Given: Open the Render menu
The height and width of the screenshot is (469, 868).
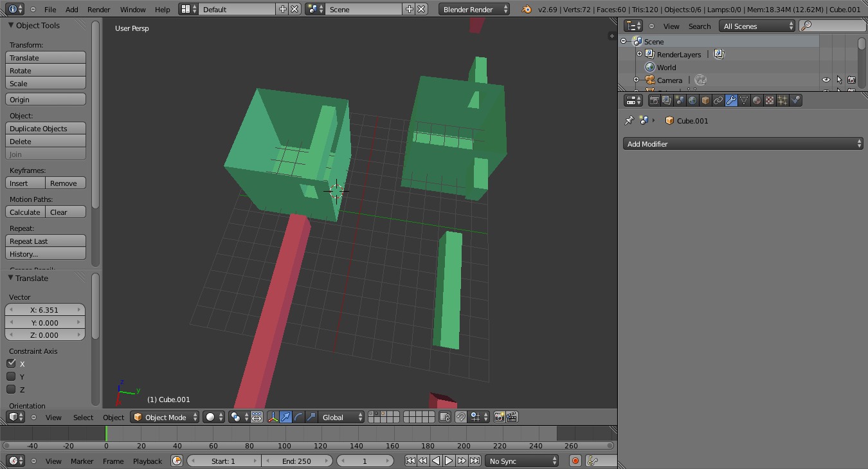Looking at the screenshot, I should [98, 10].
